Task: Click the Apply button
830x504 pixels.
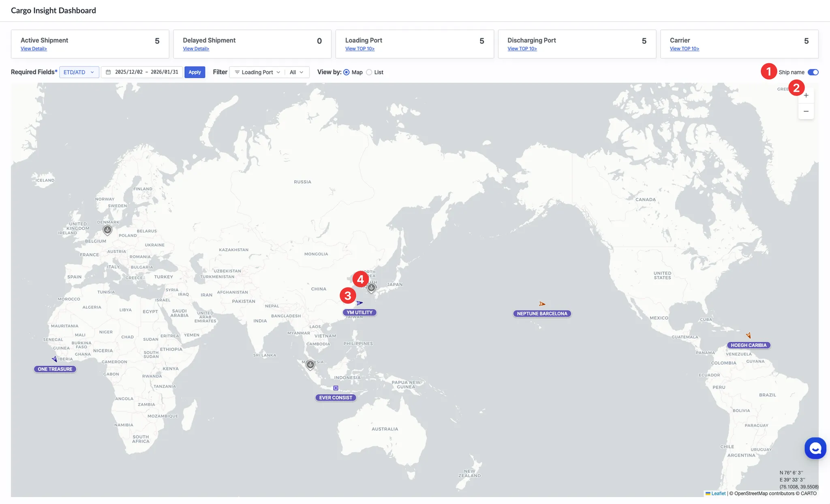Action: click(195, 72)
